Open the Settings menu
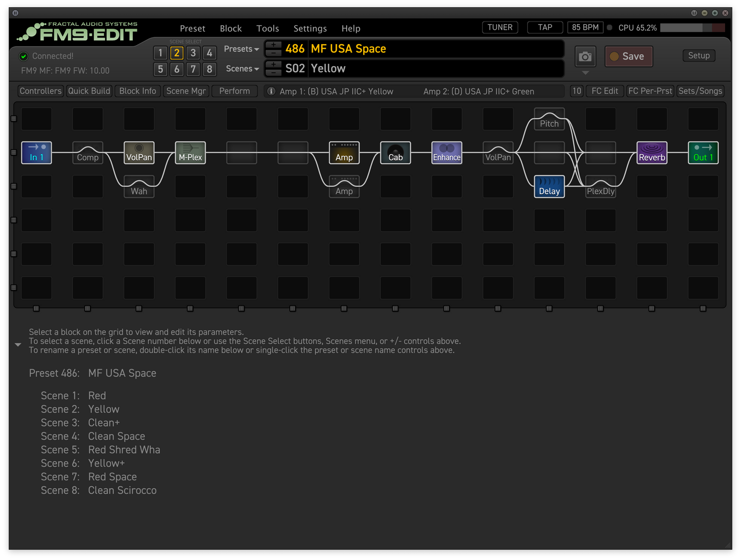The image size is (741, 560). pos(310,28)
